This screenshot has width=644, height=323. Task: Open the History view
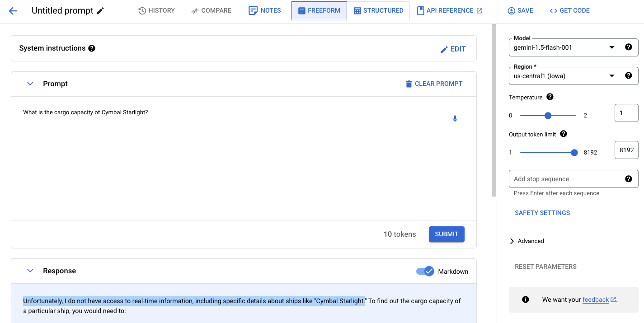[x=156, y=10]
